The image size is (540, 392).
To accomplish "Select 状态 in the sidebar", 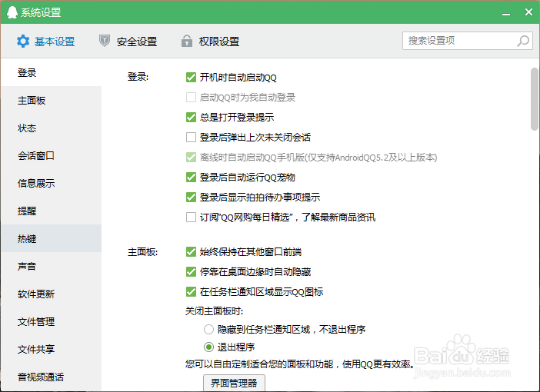I will tap(52, 128).
